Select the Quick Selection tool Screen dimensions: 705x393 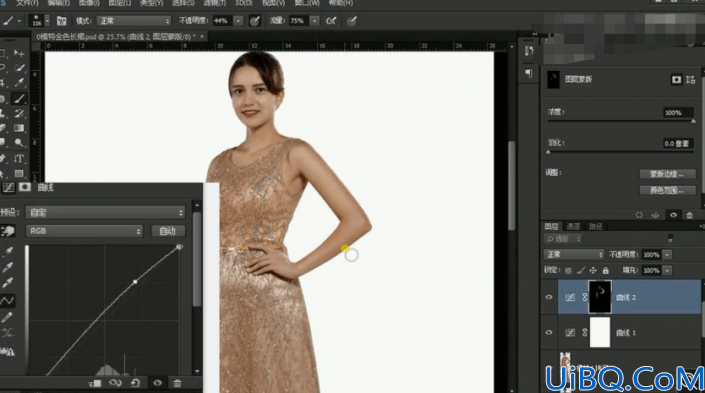pyautogui.click(x=19, y=68)
